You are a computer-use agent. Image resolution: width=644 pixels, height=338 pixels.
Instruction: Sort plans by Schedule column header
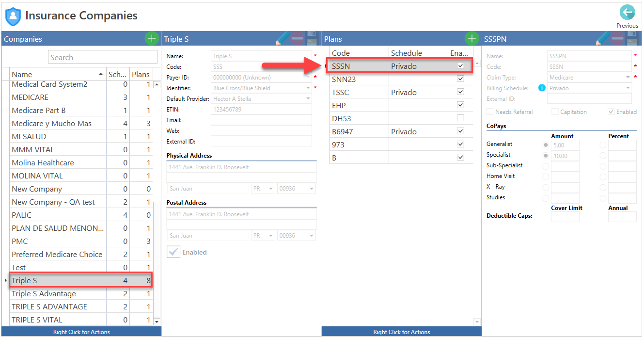pos(418,53)
